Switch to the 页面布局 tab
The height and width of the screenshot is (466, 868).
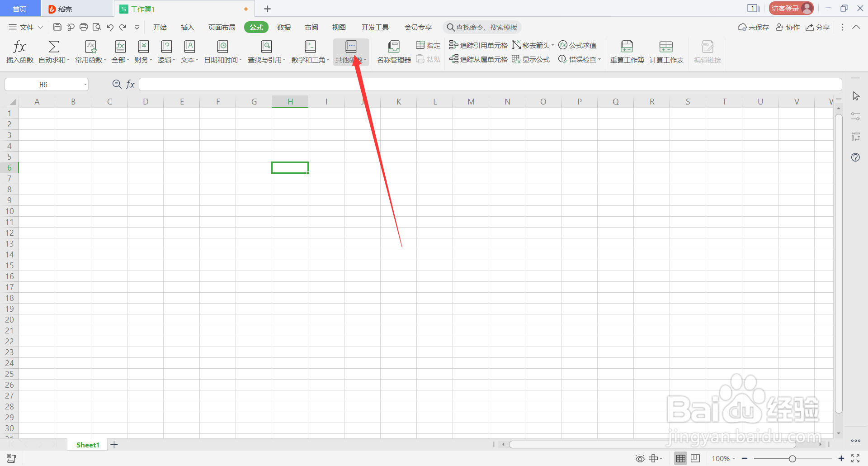coord(222,27)
